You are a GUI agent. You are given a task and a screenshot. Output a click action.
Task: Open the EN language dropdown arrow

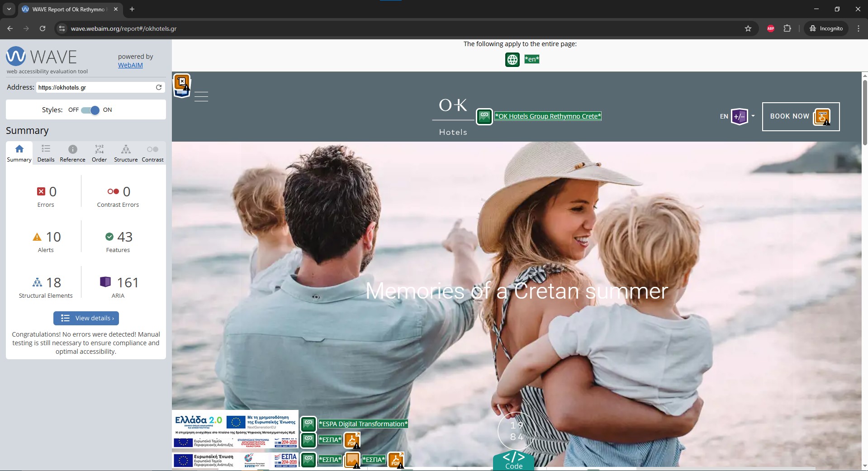(753, 116)
